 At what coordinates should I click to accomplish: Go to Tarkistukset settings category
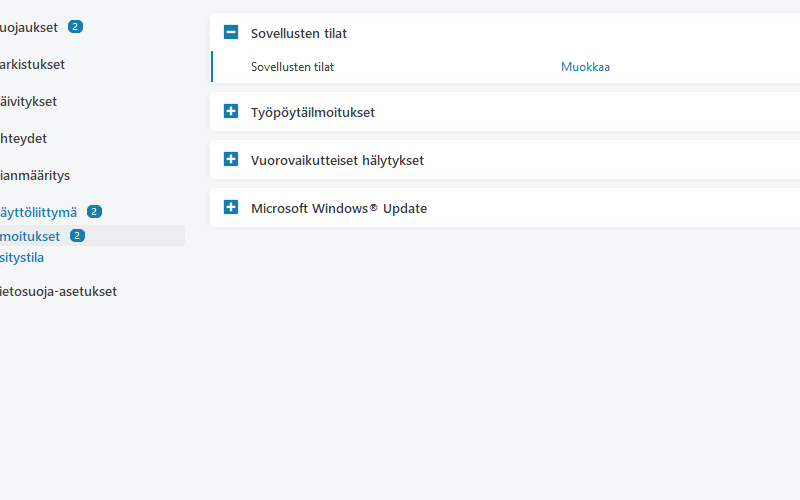[x=32, y=64]
